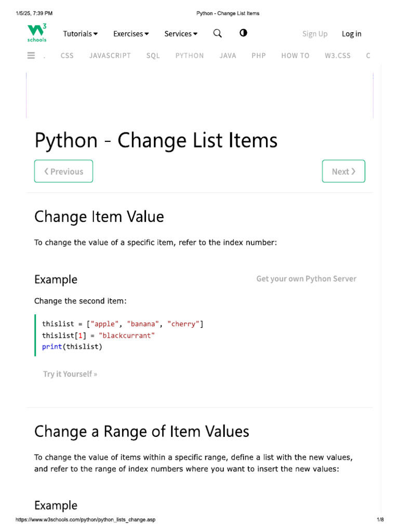Screen dimensions: 399x532
Task: Click the Log in button
Action: pos(351,34)
